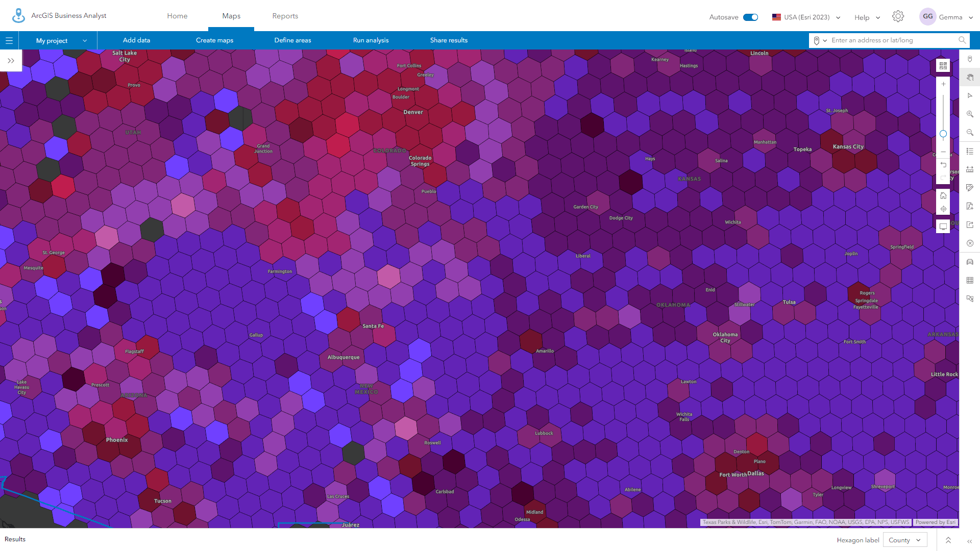The width and height of the screenshot is (980, 551).
Task: Select the arrow selection tool
Action: tap(970, 95)
